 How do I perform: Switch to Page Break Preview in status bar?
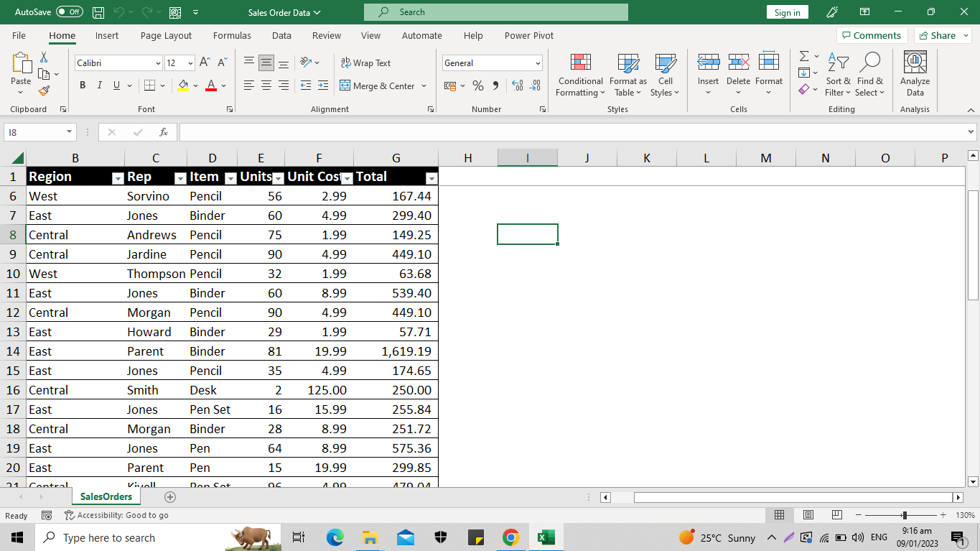[836, 515]
